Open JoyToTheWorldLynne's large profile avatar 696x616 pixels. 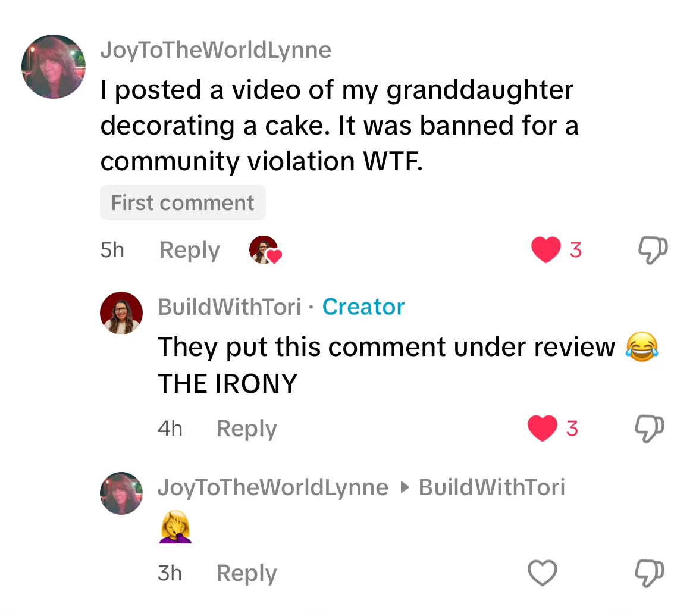pos(54,67)
